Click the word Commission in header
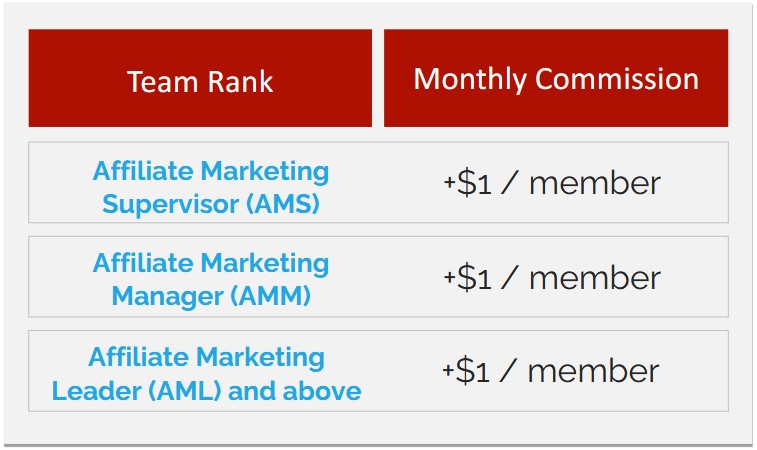Viewport: 757px width, 450px height. point(617,78)
